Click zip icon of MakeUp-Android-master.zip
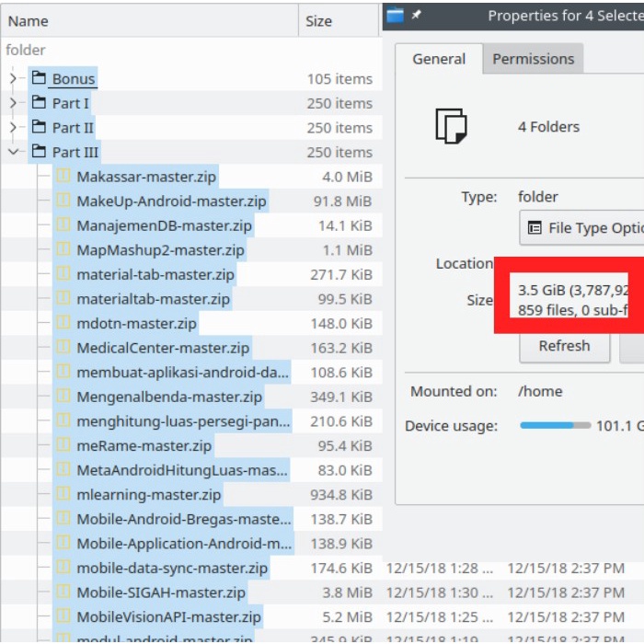 [63, 200]
